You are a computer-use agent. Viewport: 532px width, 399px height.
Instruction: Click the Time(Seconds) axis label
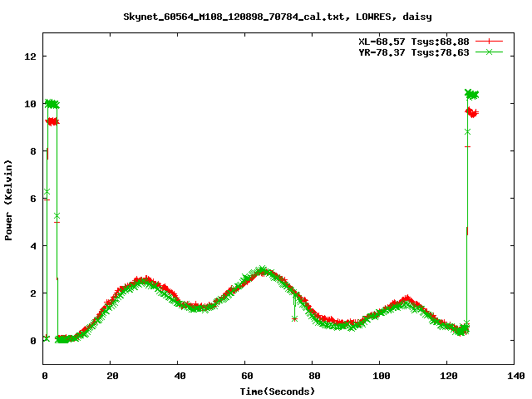(x=278, y=392)
